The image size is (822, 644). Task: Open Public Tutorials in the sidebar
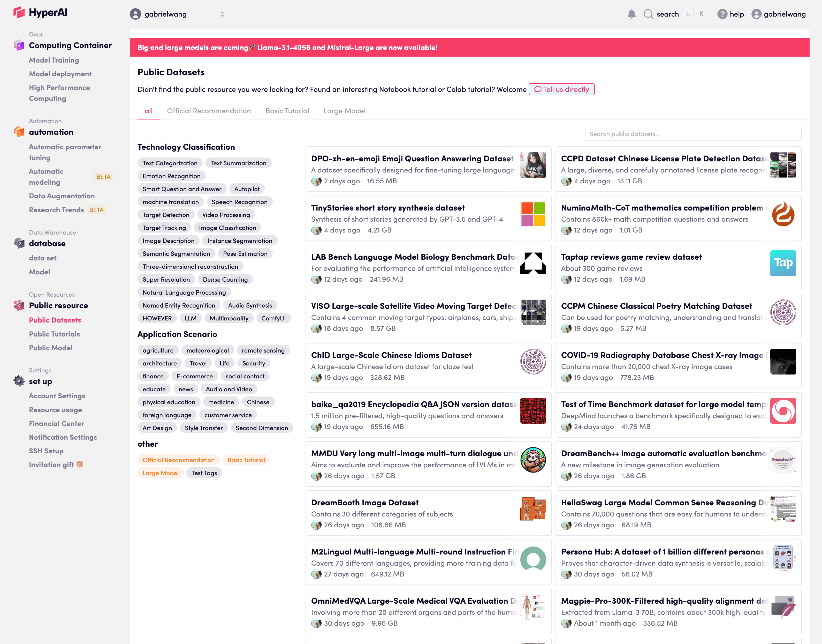(54, 334)
